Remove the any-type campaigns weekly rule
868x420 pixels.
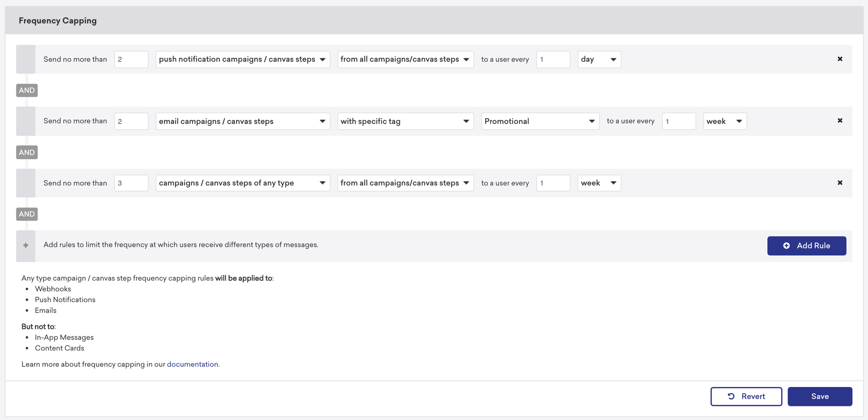[x=840, y=183]
